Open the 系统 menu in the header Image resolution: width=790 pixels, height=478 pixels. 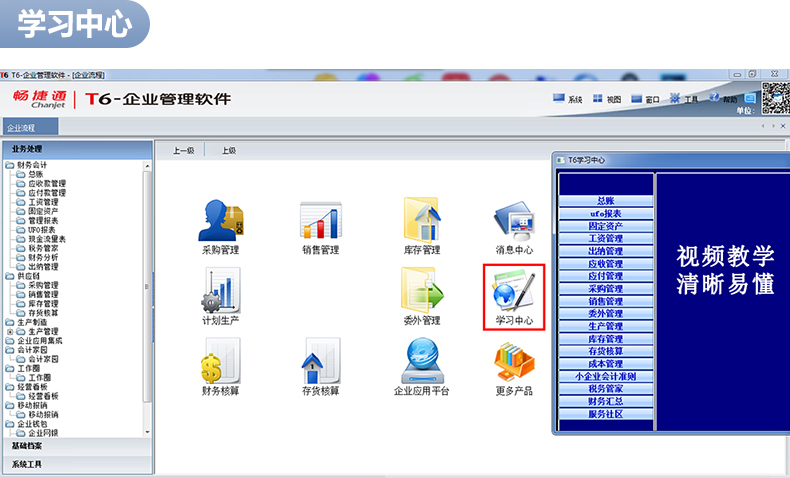coord(567,99)
